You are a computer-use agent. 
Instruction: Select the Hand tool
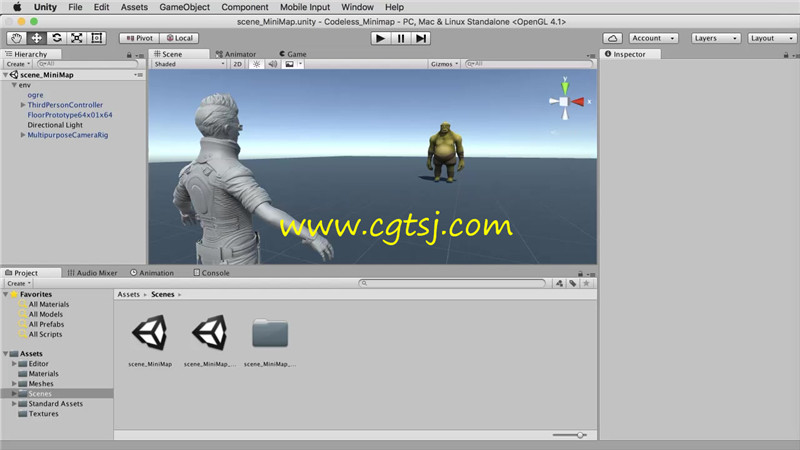(16, 38)
